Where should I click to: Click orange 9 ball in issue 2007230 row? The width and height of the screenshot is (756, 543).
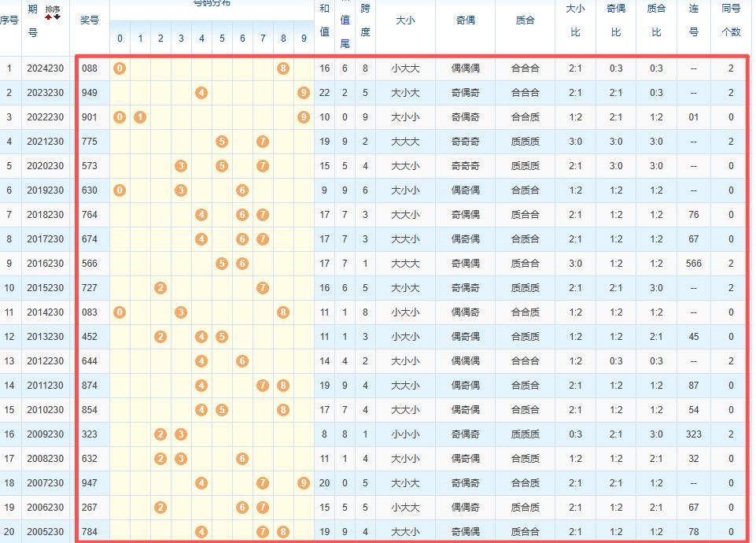click(304, 483)
